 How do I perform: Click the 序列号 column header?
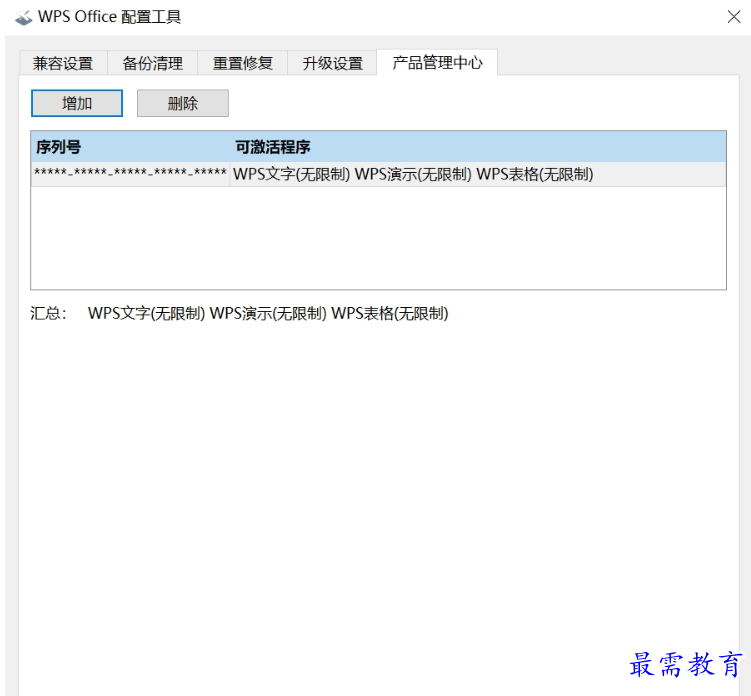click(x=130, y=147)
